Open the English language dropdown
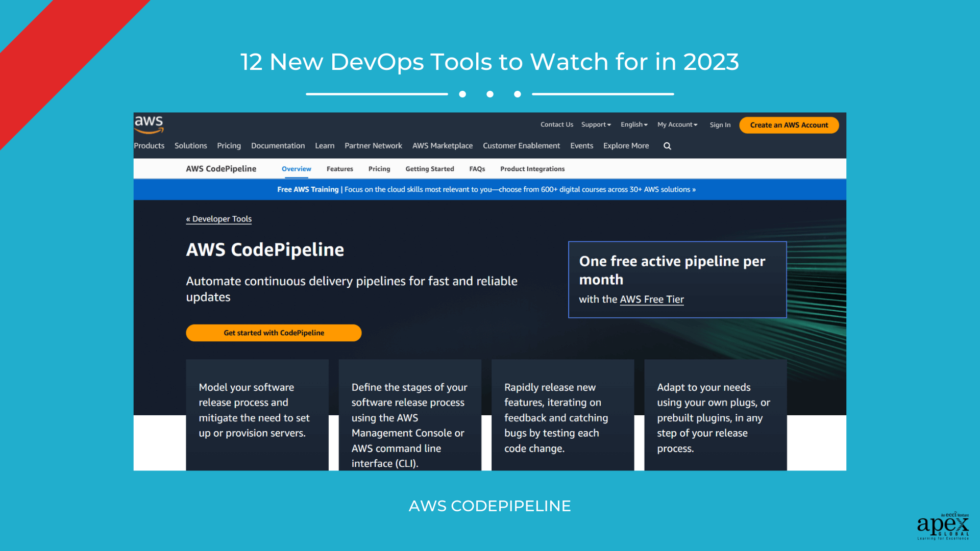Image resolution: width=980 pixels, height=551 pixels. tap(633, 124)
